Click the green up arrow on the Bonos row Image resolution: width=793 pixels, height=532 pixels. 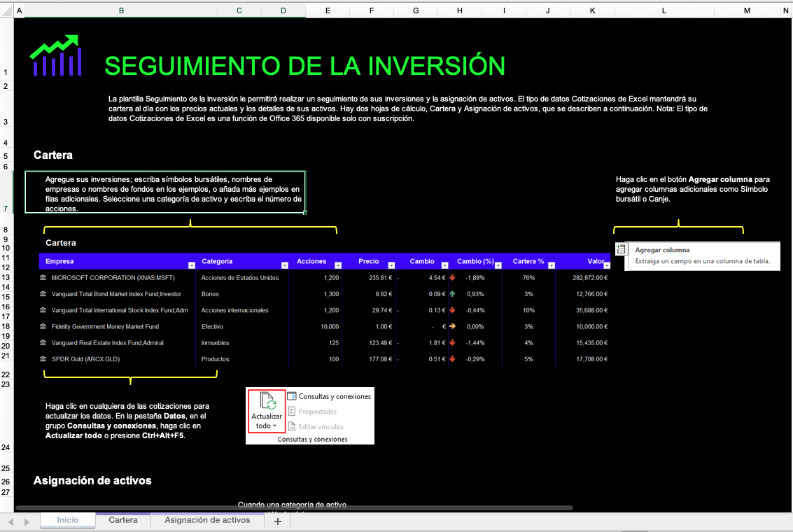451,293
